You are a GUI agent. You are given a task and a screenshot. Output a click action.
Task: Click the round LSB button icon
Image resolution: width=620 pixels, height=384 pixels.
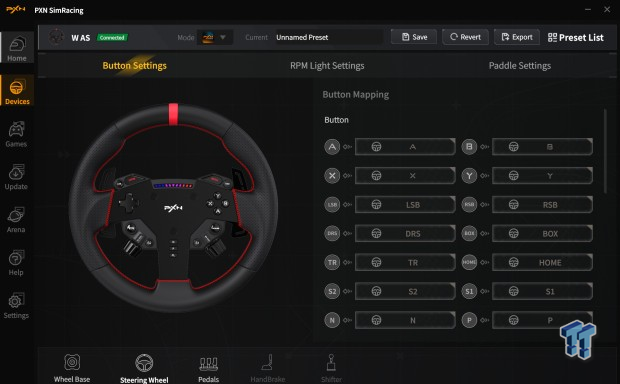click(x=332, y=204)
